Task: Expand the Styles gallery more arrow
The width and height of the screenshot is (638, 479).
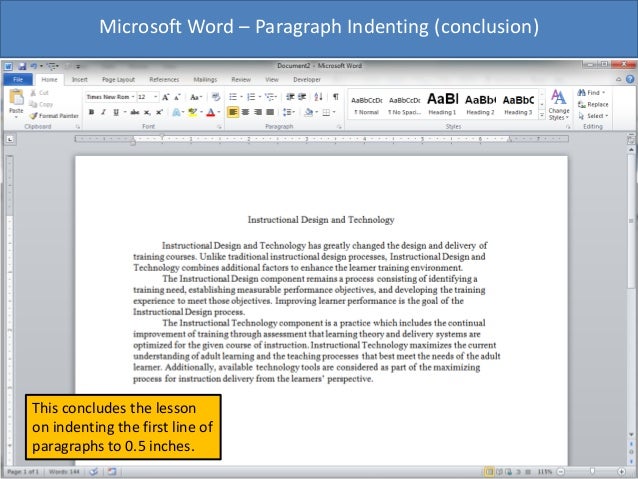Action: tap(542, 116)
